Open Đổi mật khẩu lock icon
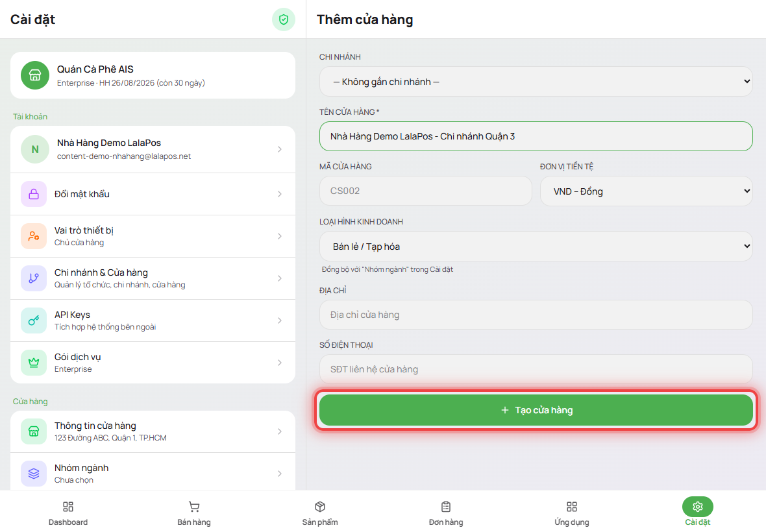 coord(34,194)
